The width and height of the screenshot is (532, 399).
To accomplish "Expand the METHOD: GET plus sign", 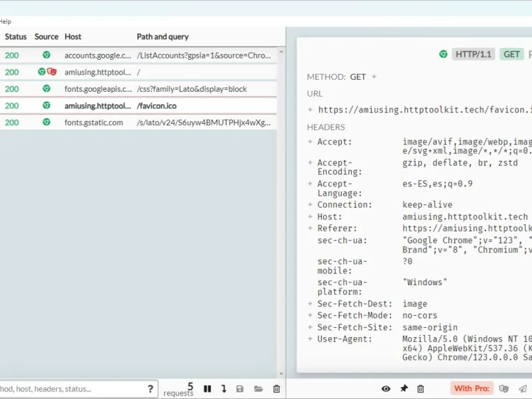I will click(x=374, y=76).
